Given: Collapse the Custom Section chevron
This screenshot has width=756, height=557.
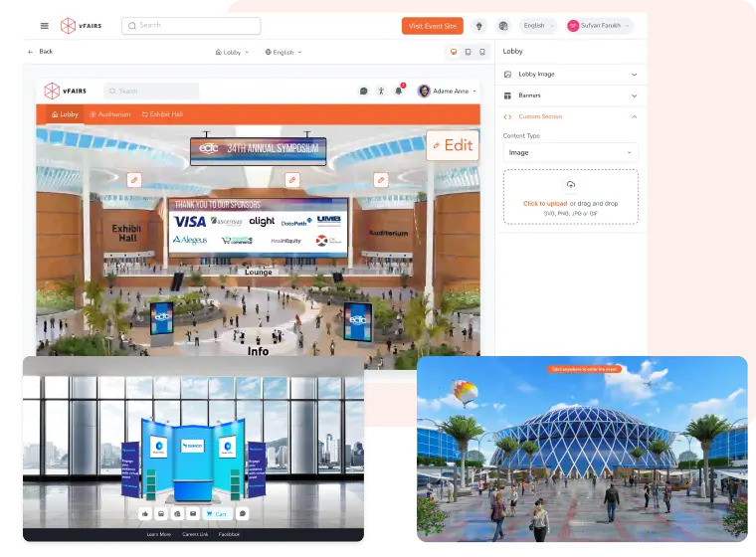Looking at the screenshot, I should pos(634,116).
